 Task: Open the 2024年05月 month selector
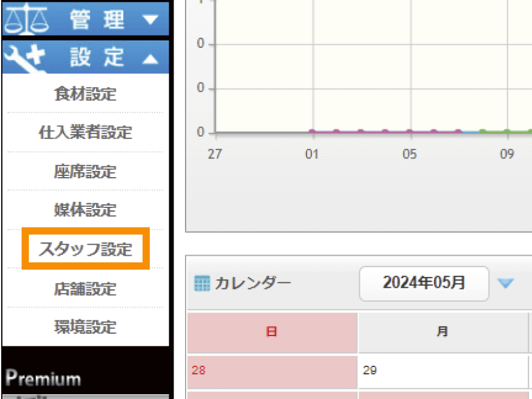[x=424, y=283]
